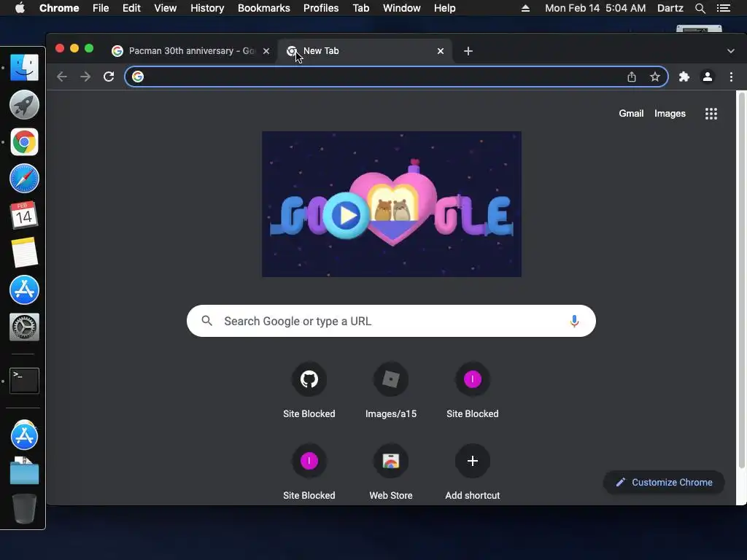Open the Window menu
Image resolution: width=747 pixels, height=560 pixels.
click(x=402, y=8)
